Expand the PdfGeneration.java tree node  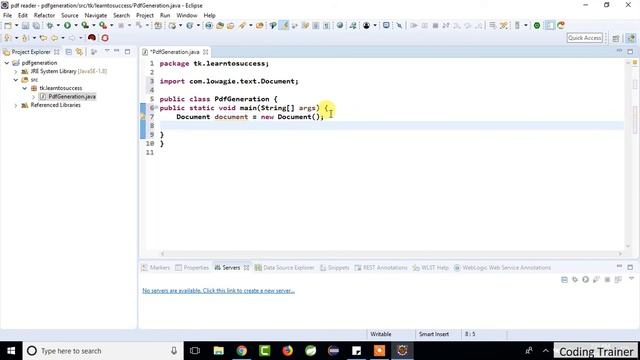coord(33,97)
